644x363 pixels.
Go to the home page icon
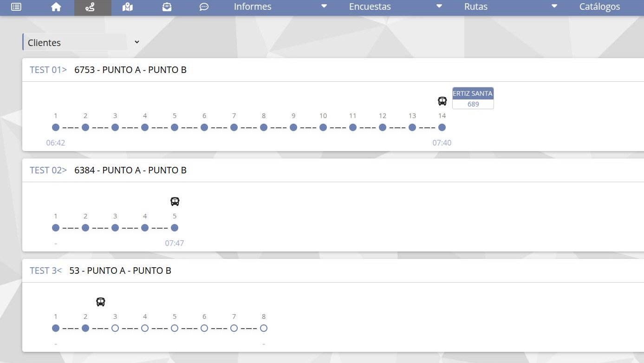(x=56, y=7)
